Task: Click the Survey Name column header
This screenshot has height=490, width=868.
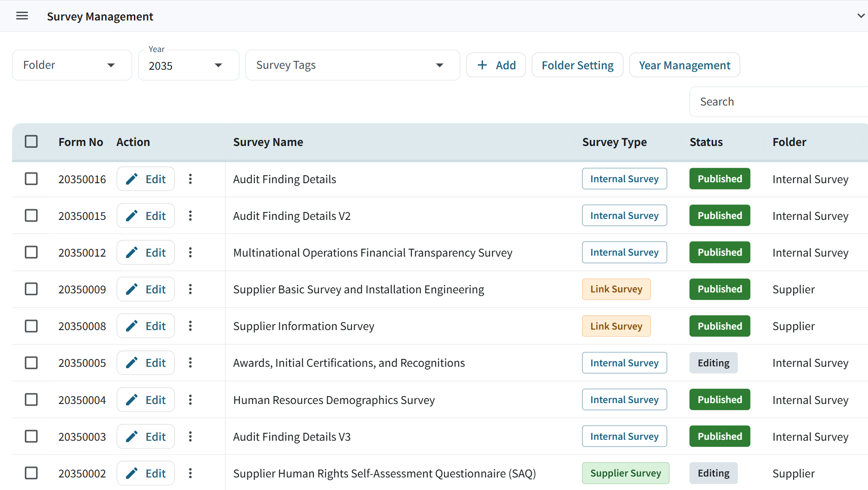Action: coord(268,142)
